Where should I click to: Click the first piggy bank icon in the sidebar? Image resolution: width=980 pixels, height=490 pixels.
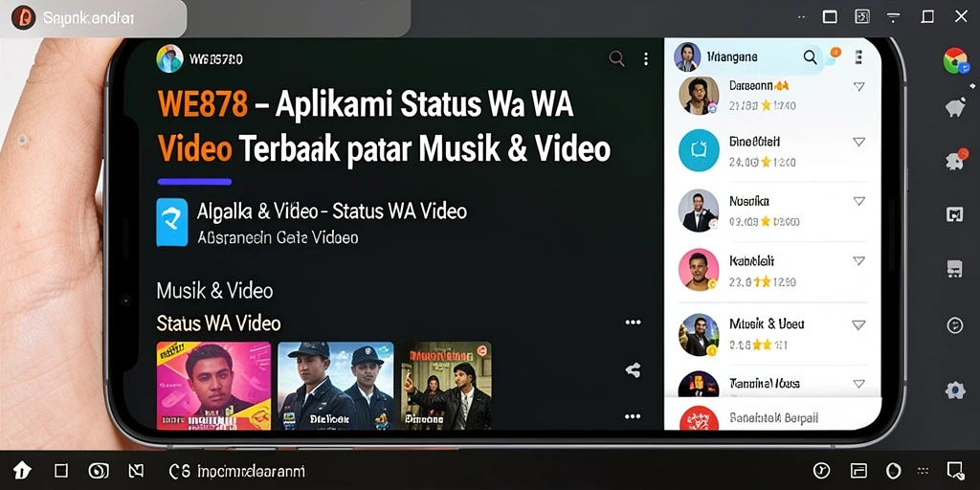click(955, 107)
